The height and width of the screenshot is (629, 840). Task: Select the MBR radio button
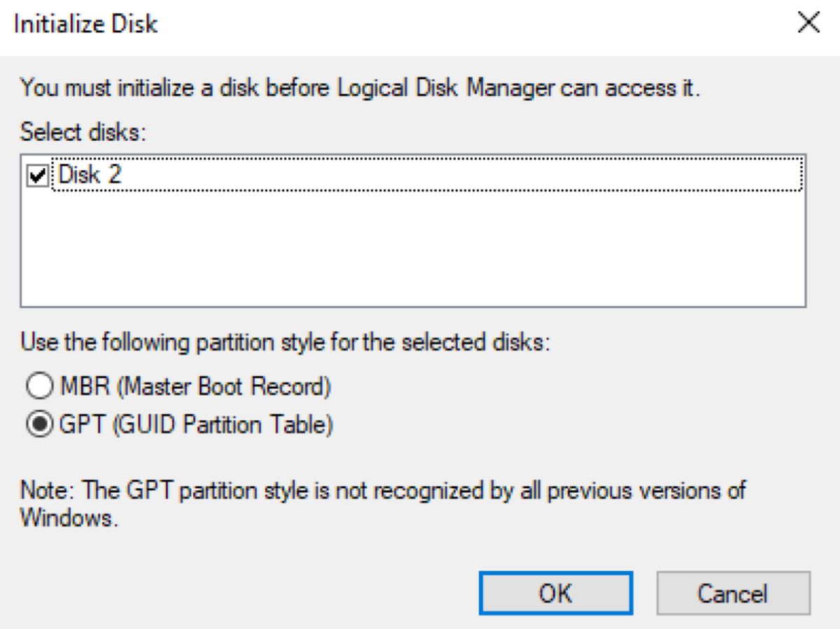(x=38, y=386)
